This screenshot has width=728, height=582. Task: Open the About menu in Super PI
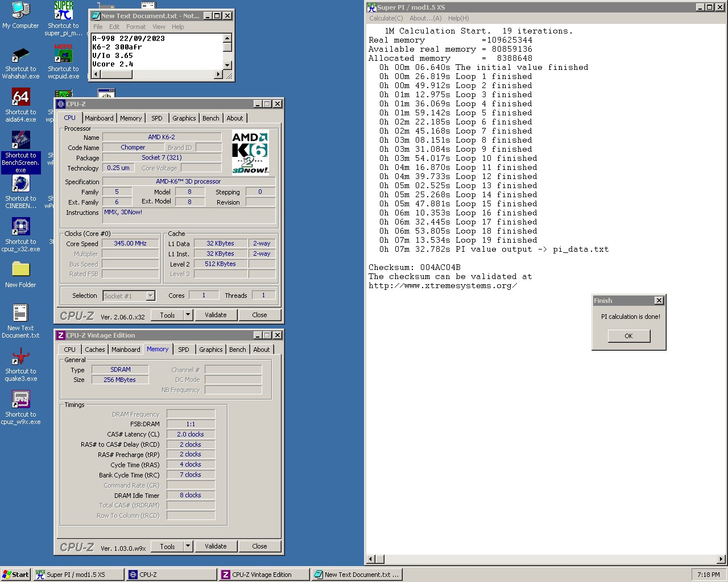(x=425, y=18)
